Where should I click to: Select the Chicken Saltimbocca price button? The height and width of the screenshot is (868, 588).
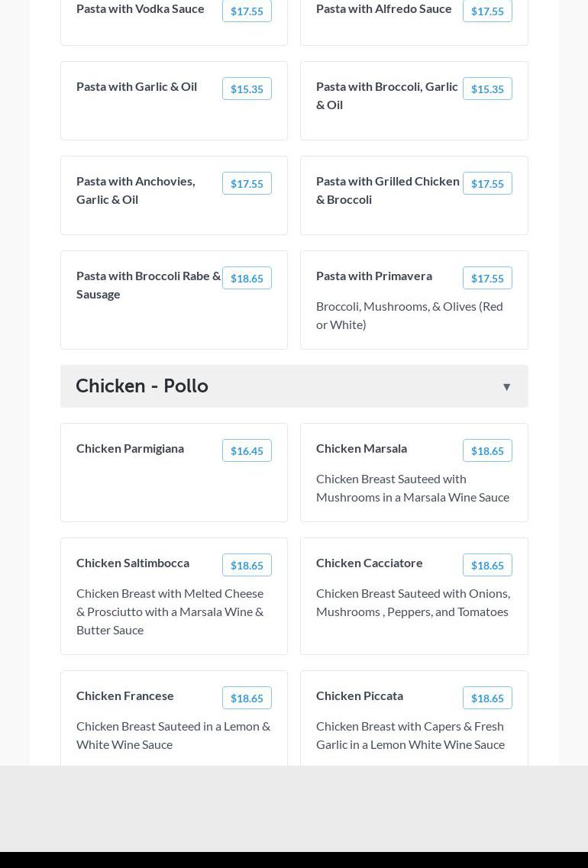247,566
